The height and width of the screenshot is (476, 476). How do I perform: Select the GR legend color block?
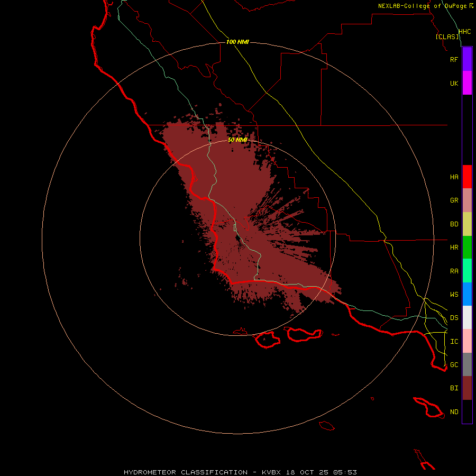tap(467, 200)
